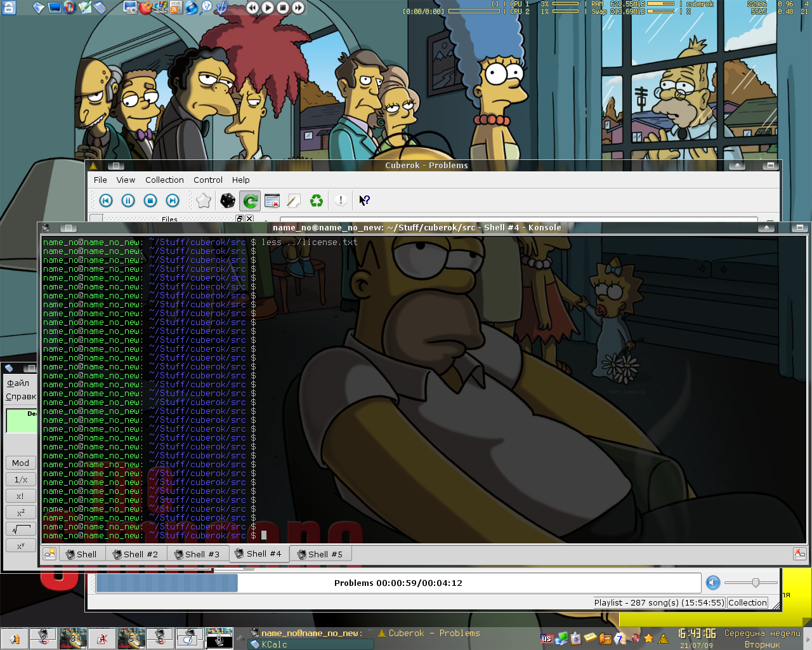Click the US keyboard layout tray icon
This screenshot has width=812, height=650.
click(x=547, y=639)
